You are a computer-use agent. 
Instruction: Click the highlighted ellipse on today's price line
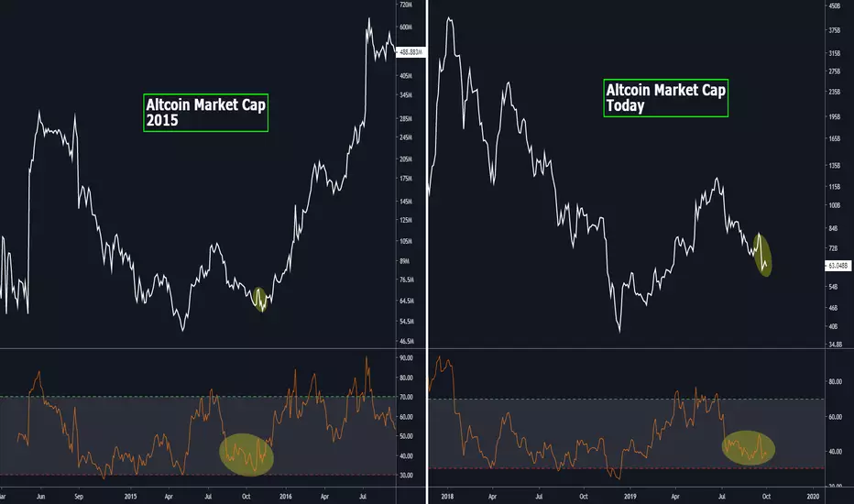(x=763, y=255)
